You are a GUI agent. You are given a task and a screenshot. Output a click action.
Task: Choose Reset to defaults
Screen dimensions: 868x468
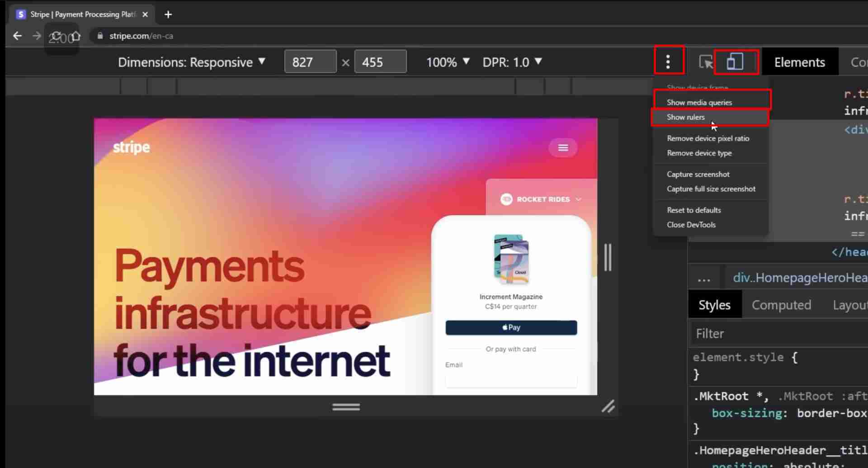tap(711, 210)
